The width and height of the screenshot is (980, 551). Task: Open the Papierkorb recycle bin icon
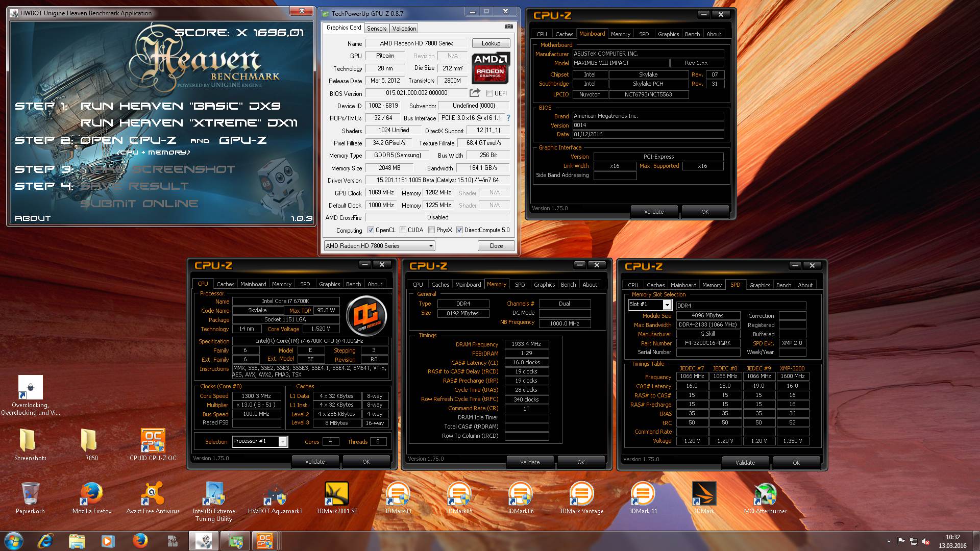coord(30,498)
